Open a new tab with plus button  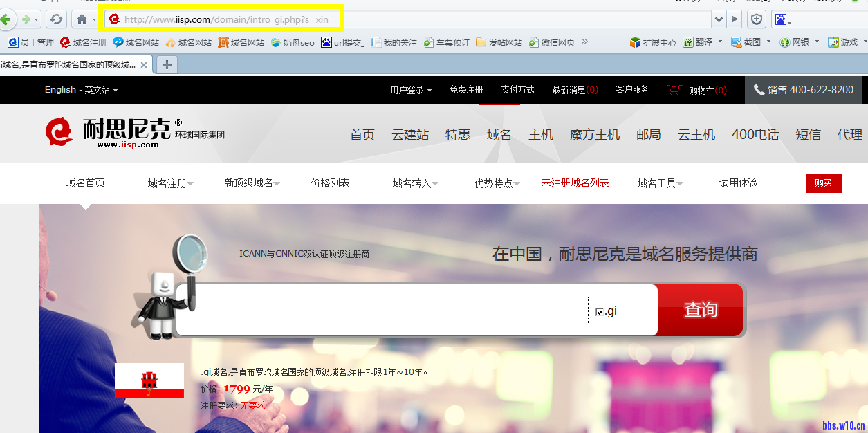tap(167, 65)
